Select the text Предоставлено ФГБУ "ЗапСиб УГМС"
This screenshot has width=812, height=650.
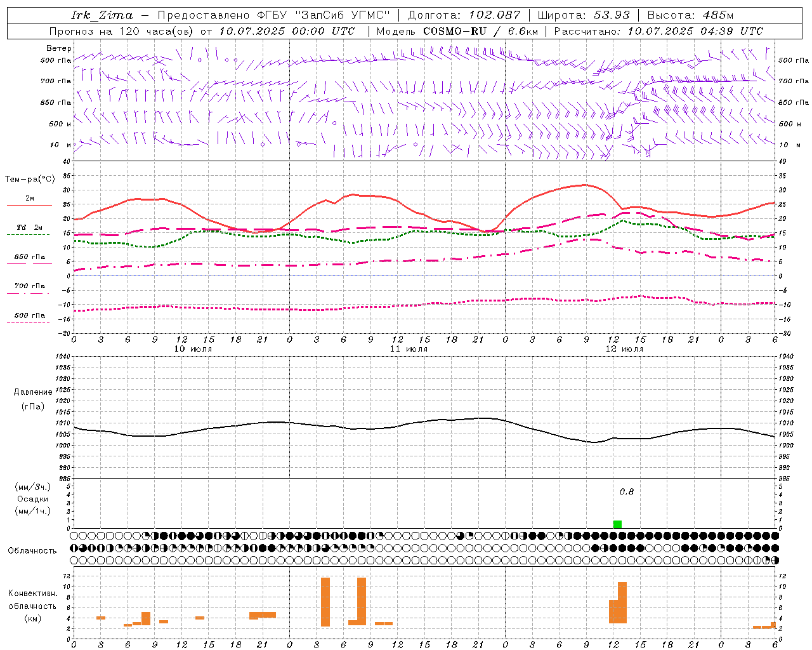point(273,15)
